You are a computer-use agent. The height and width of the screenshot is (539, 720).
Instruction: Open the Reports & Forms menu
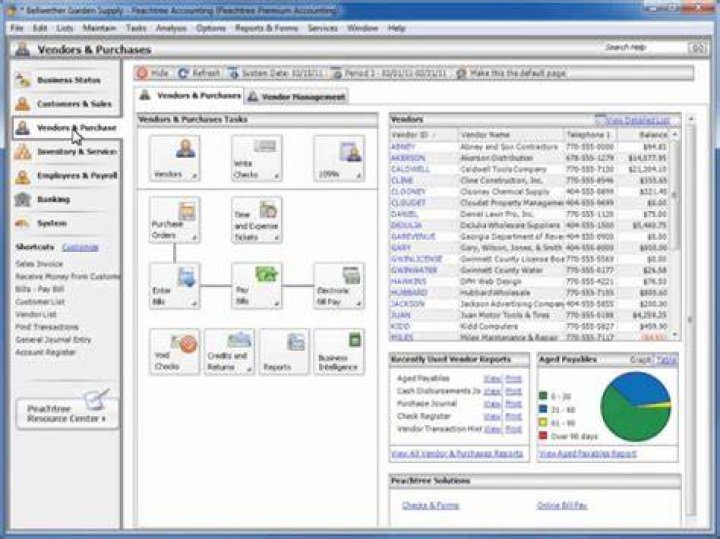(266, 28)
